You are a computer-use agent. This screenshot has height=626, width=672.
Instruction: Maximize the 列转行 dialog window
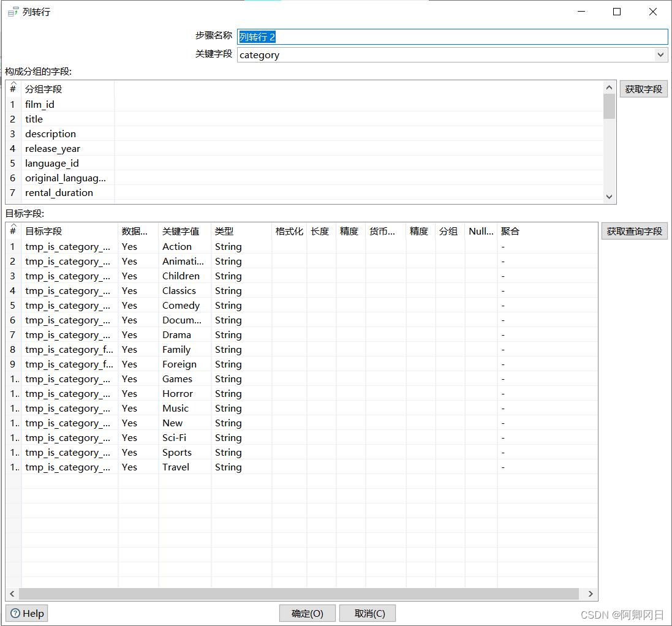pos(617,12)
